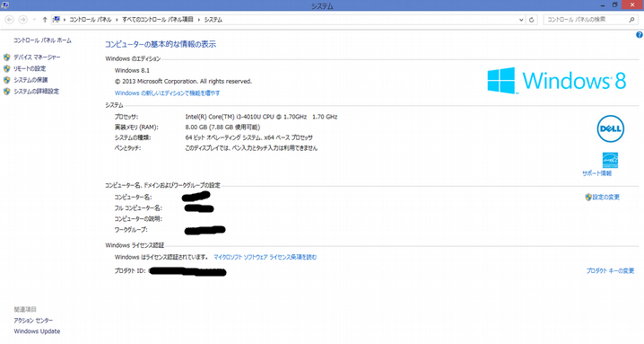
Task: Click Windows の新しいエディションで機能を増やす link
Action: (167, 93)
